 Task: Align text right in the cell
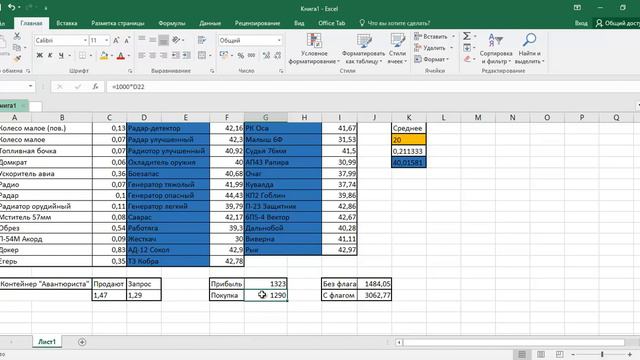tap(163, 55)
